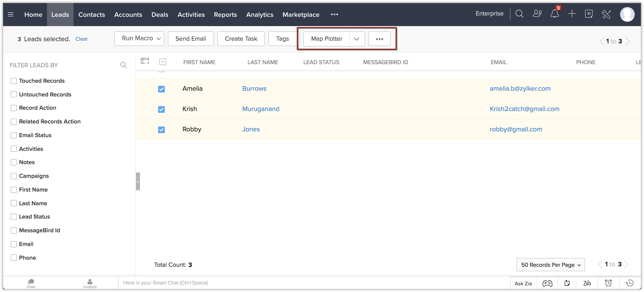
Task: Click the alarm clock reminders icon
Action: tap(608, 283)
